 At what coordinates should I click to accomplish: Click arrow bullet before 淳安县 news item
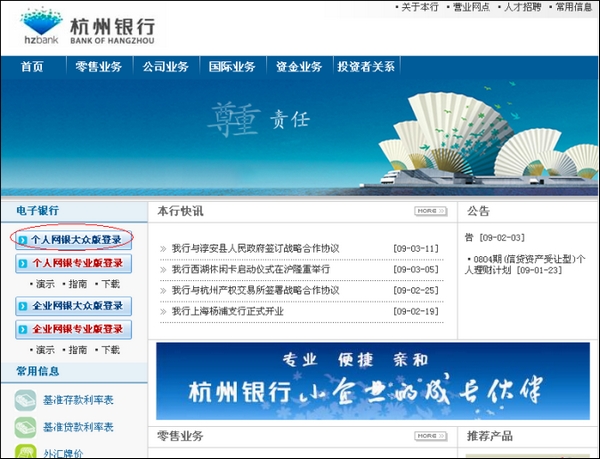point(163,249)
